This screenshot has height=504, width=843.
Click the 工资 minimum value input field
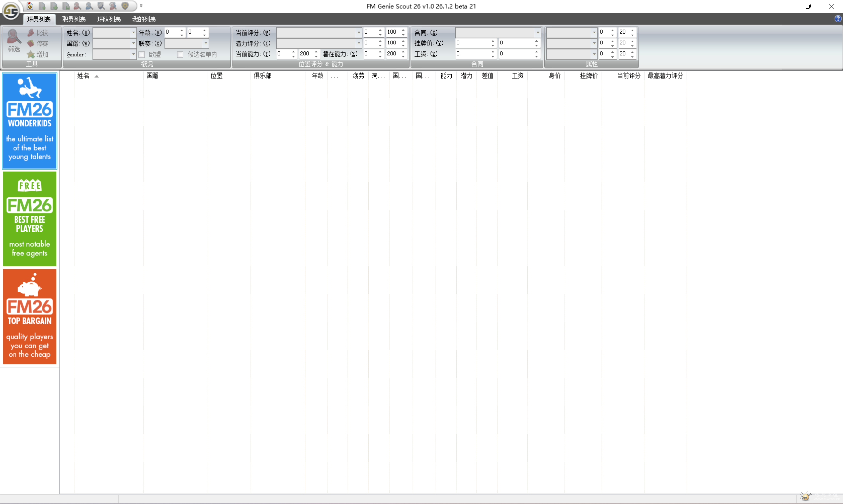[472, 54]
